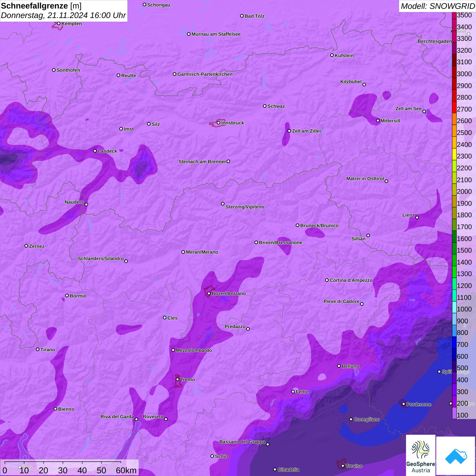Image resolution: width=476 pixels, height=476 pixels.
Task: Click the Garmisch-Partenkirchen marker
Action: (174, 74)
